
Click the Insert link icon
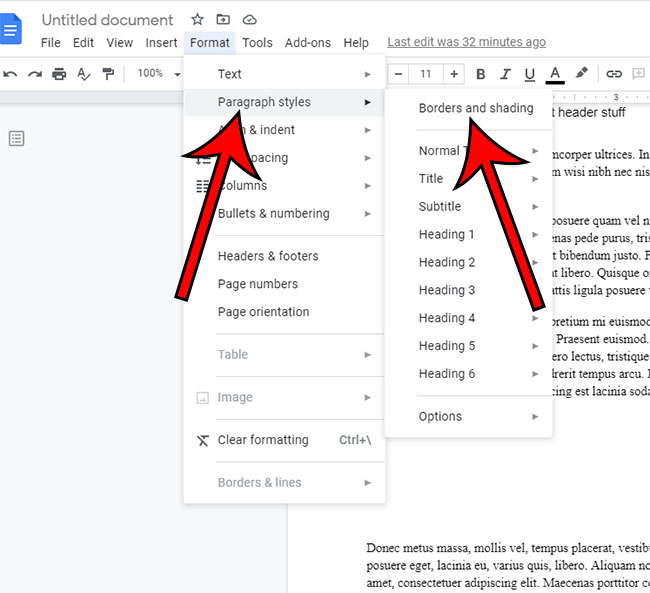pyautogui.click(x=614, y=74)
